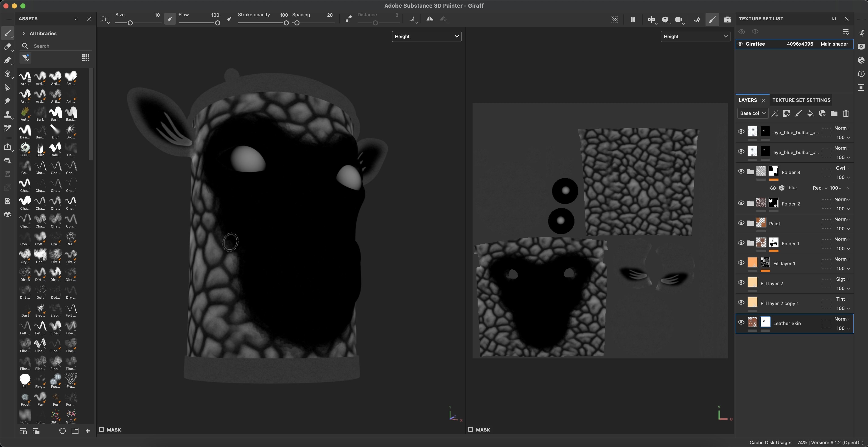Screen dimensions: 868x447
Task: Toggle visibility of the Paint folder
Action: pyautogui.click(x=741, y=223)
